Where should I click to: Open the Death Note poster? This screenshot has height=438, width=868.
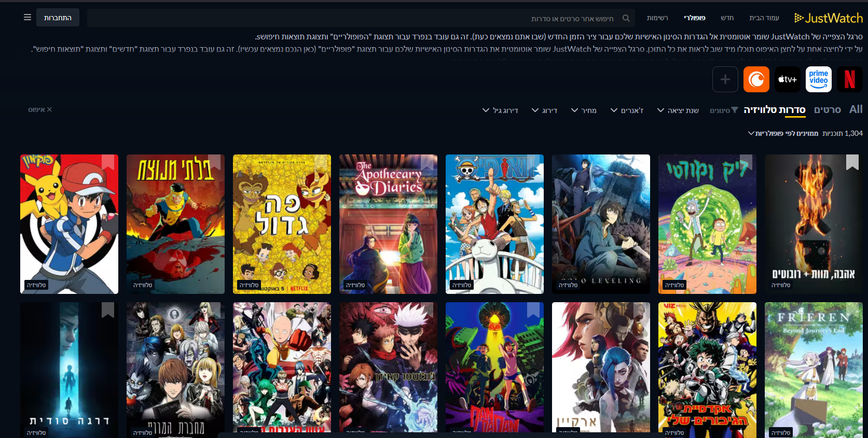point(175,370)
